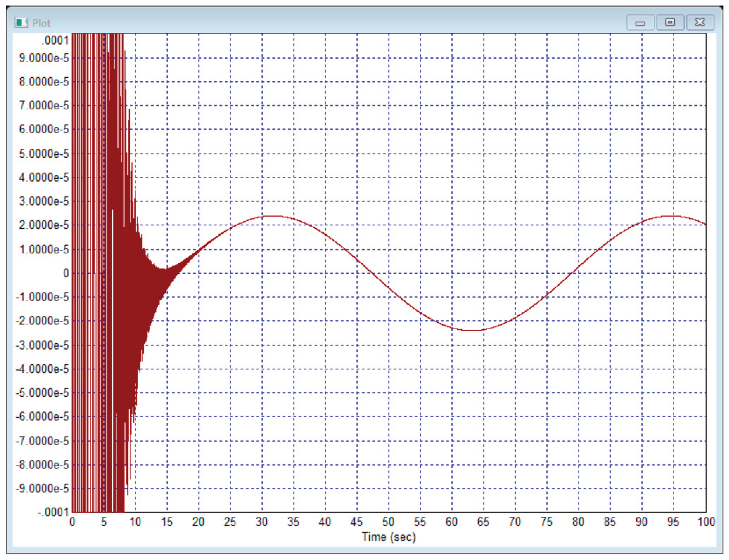This screenshot has width=729, height=560.
Task: Click the Plot window app icon
Action: (x=21, y=23)
